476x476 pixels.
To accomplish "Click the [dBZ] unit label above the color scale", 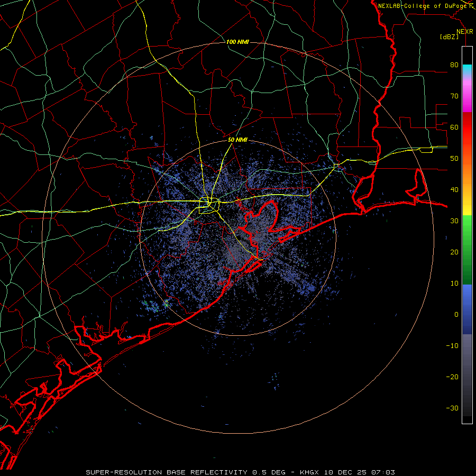I will (x=449, y=36).
